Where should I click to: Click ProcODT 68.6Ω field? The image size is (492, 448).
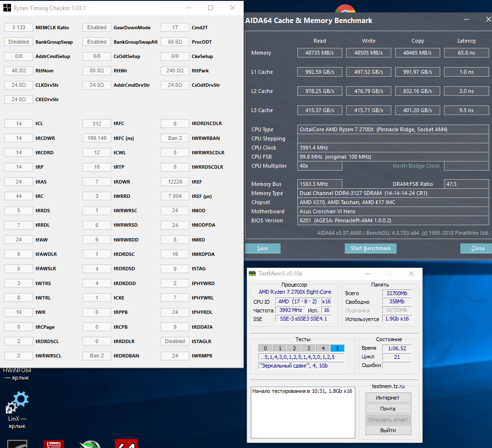[175, 42]
